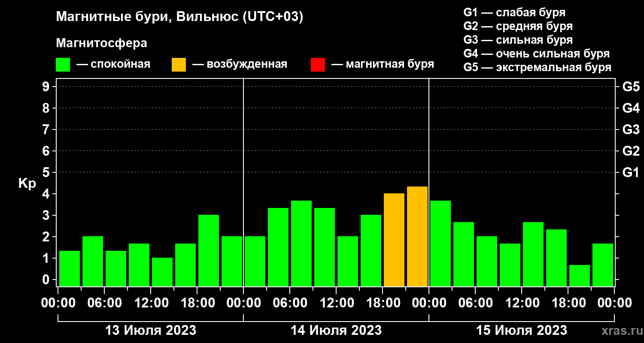Click the orange 'возбужденная' legend swatch
Viewport: 644px width, 343px height.
179,65
